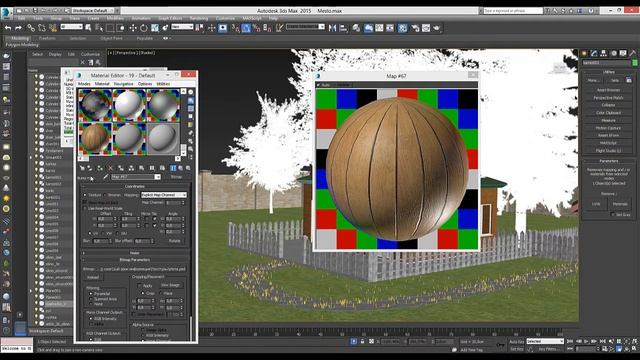Toggle the V Mirror checkbox
This screenshot has width=640, height=360.
pos(146,225)
